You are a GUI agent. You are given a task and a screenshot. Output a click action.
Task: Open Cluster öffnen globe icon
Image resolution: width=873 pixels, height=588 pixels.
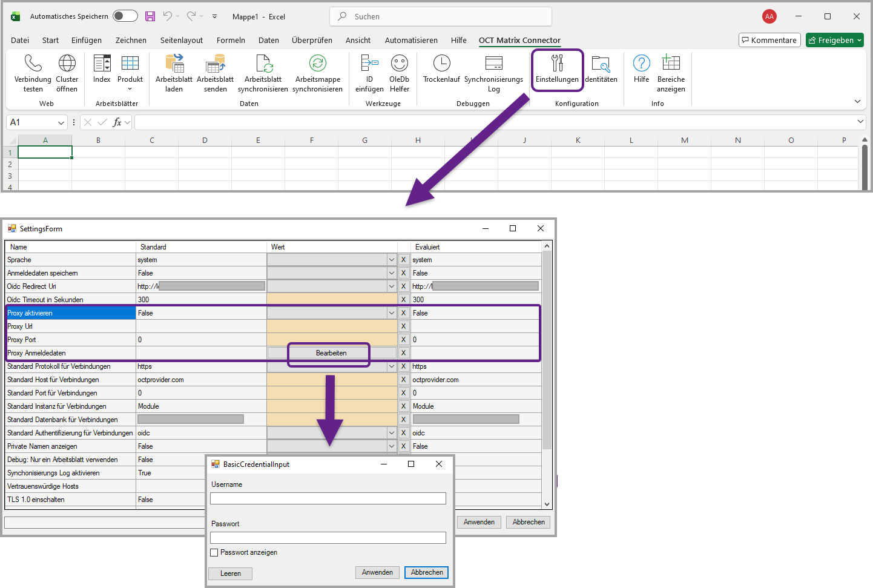(67, 64)
